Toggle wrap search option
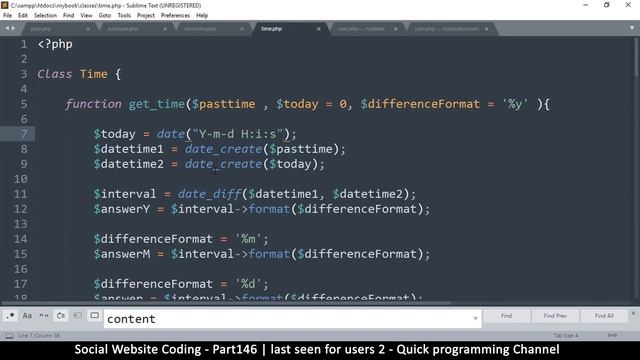The height and width of the screenshot is (360, 640). coord(61,316)
